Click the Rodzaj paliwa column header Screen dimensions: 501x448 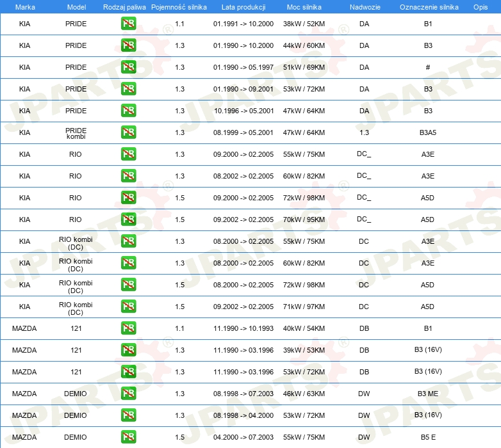tap(124, 7)
